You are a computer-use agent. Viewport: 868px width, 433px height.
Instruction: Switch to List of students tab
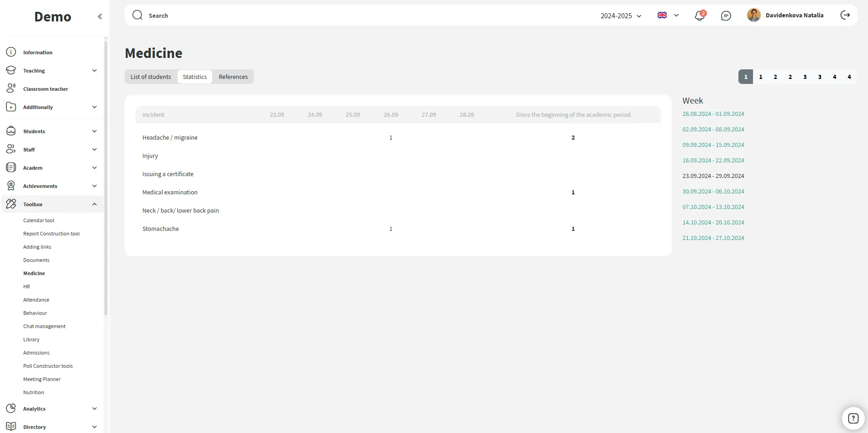151,77
